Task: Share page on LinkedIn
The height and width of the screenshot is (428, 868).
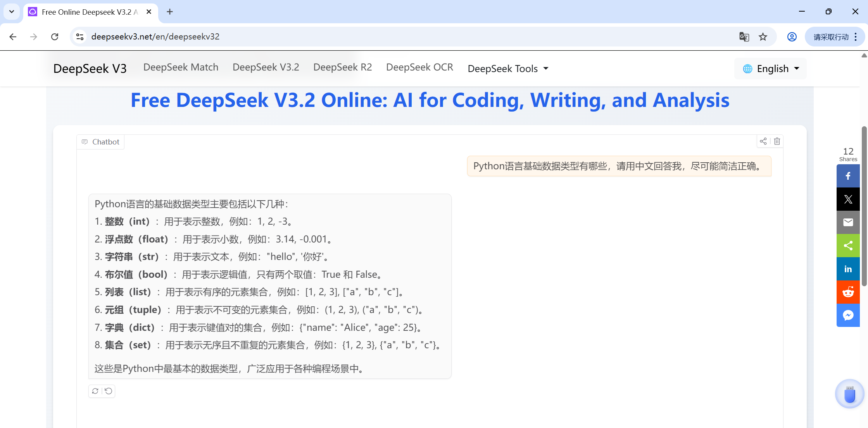Action: (848, 269)
